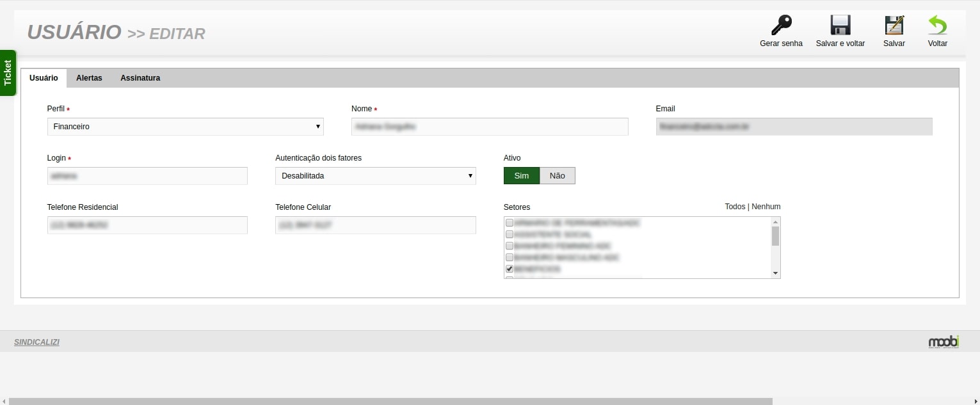Uncheck the checked Setores checkbox
Viewport: 980px width, 405px height.
click(x=510, y=269)
